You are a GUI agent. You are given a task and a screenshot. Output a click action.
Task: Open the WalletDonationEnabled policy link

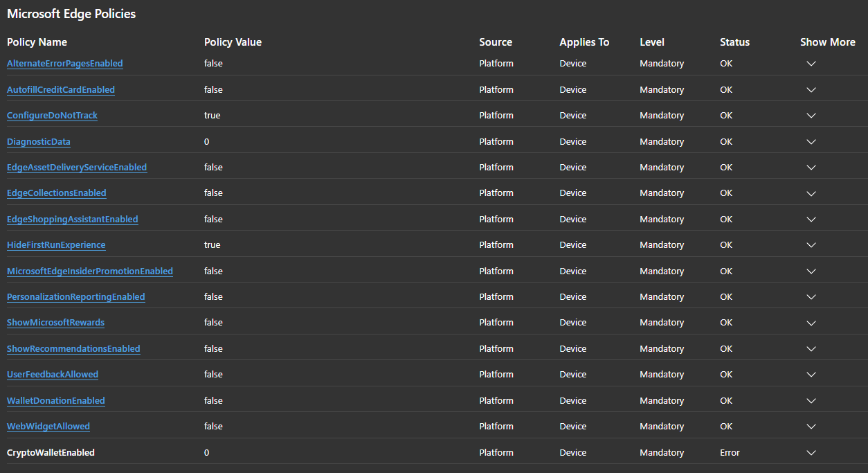(56, 401)
